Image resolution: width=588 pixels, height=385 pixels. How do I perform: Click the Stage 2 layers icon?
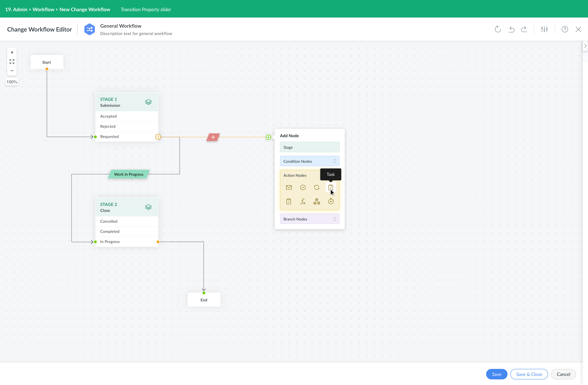point(148,207)
